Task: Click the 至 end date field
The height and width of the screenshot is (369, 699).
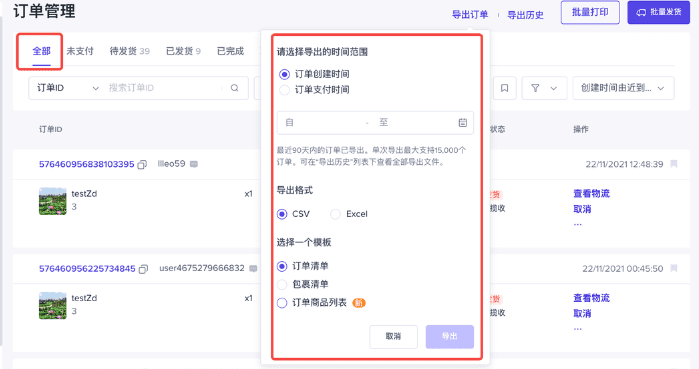Action: [x=415, y=123]
